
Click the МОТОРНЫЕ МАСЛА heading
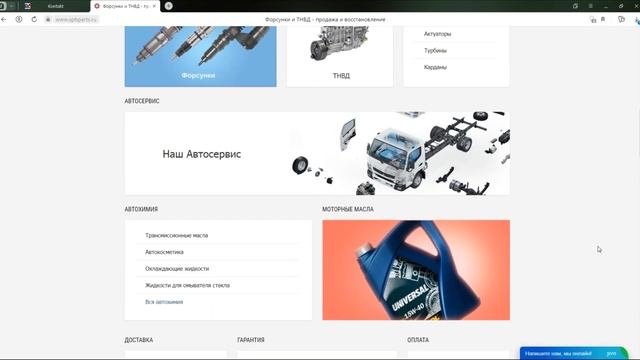pos(348,209)
